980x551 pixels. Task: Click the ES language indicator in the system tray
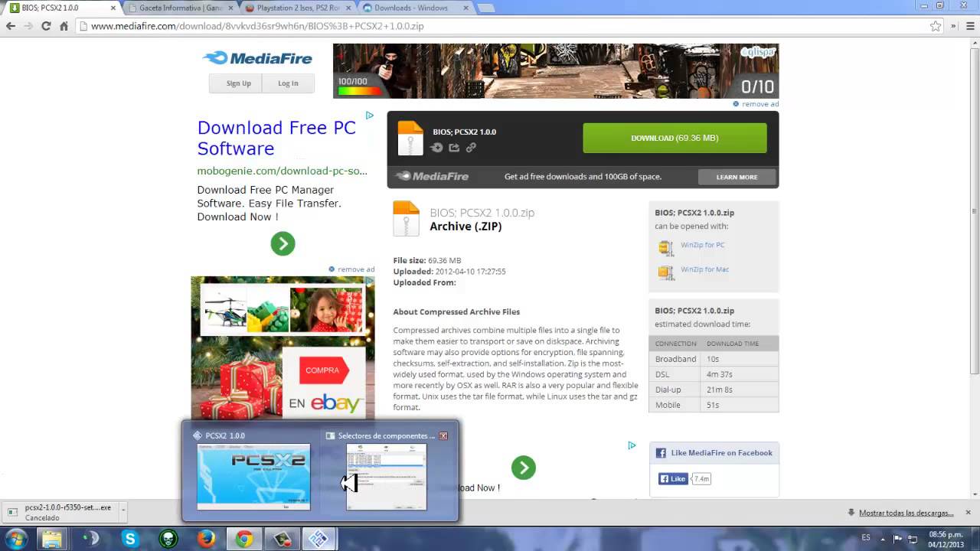(866, 538)
